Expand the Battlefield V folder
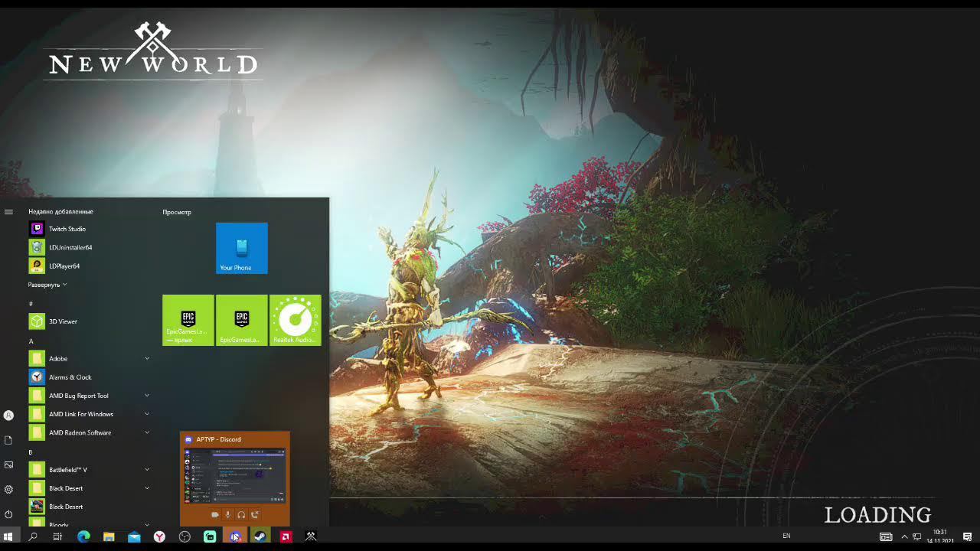Image resolution: width=980 pixels, height=551 pixels. 147,470
